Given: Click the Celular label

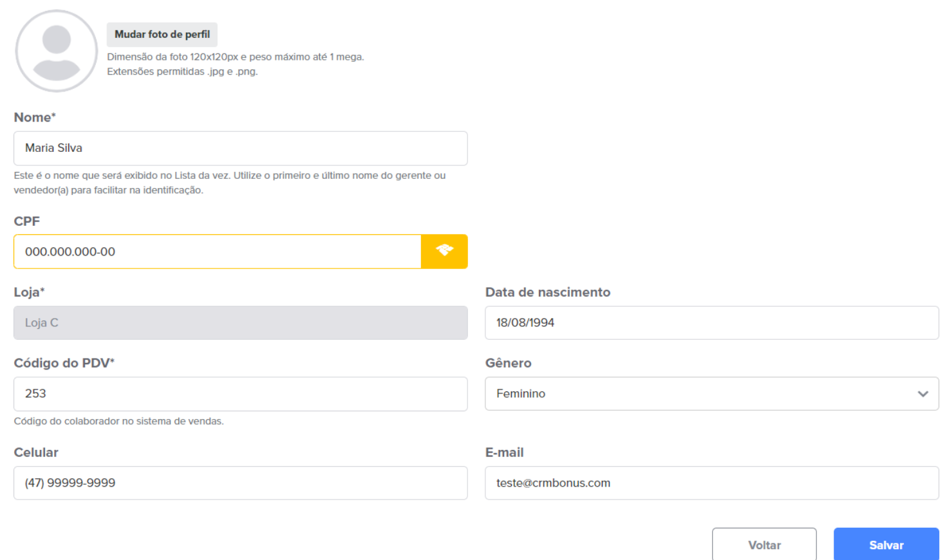Looking at the screenshot, I should [x=36, y=453].
